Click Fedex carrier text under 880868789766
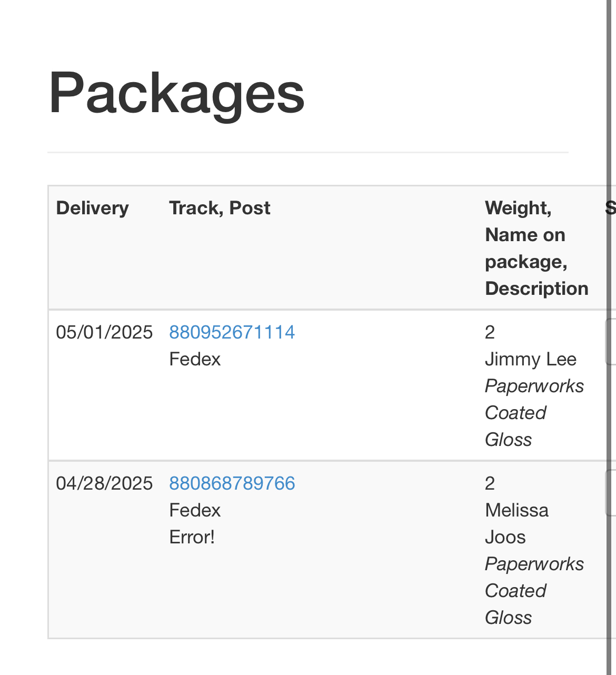The image size is (616, 675). tap(195, 510)
